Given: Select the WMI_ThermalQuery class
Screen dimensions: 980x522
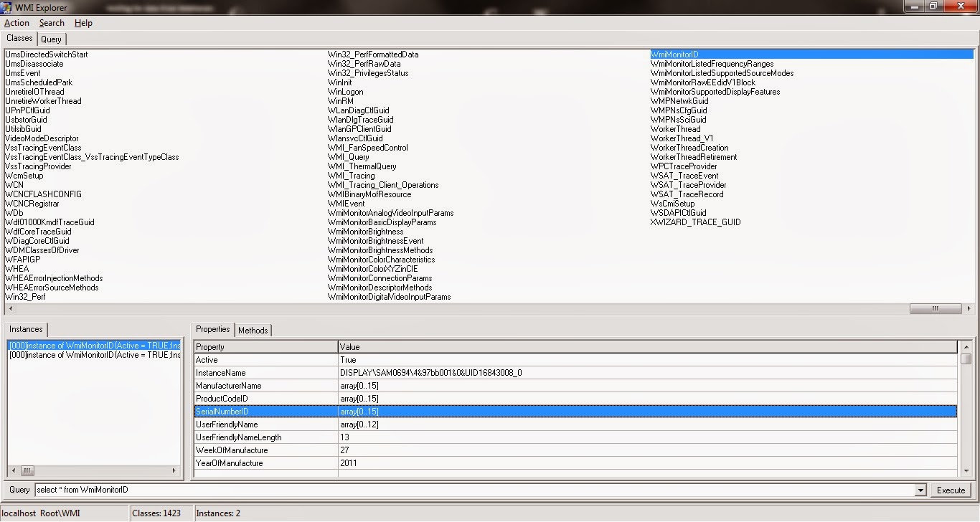Looking at the screenshot, I should point(362,166).
